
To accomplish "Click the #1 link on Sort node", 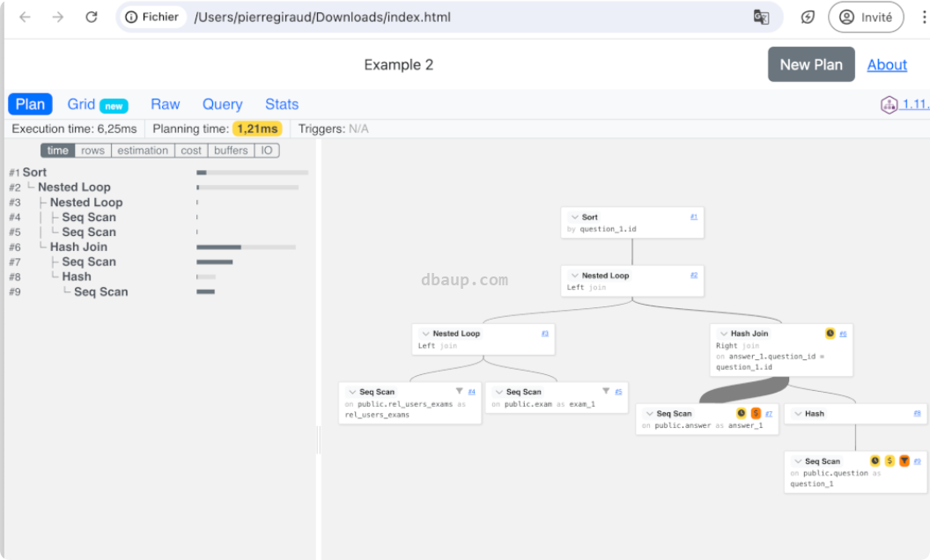I will (x=693, y=217).
